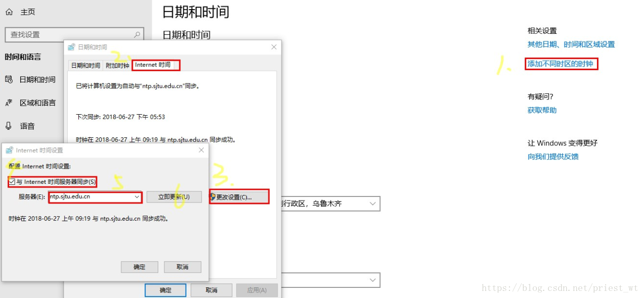Click the home icon beside 主页
This screenshot has height=298, width=644.
[x=9, y=12]
